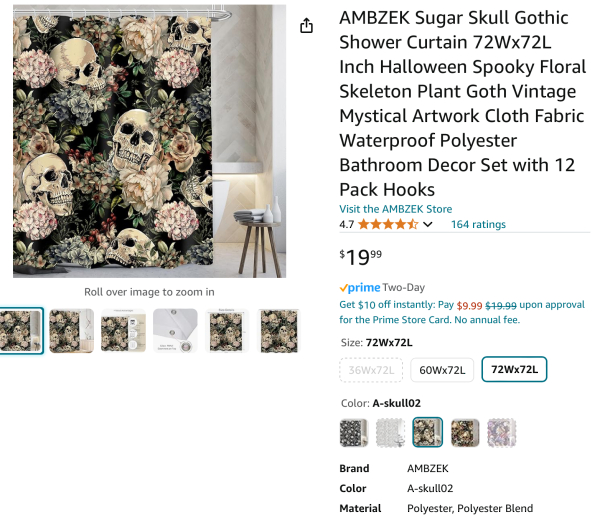Pick the fourth dark skull color swatch
This screenshot has width=600, height=517.
pyautogui.click(x=465, y=432)
